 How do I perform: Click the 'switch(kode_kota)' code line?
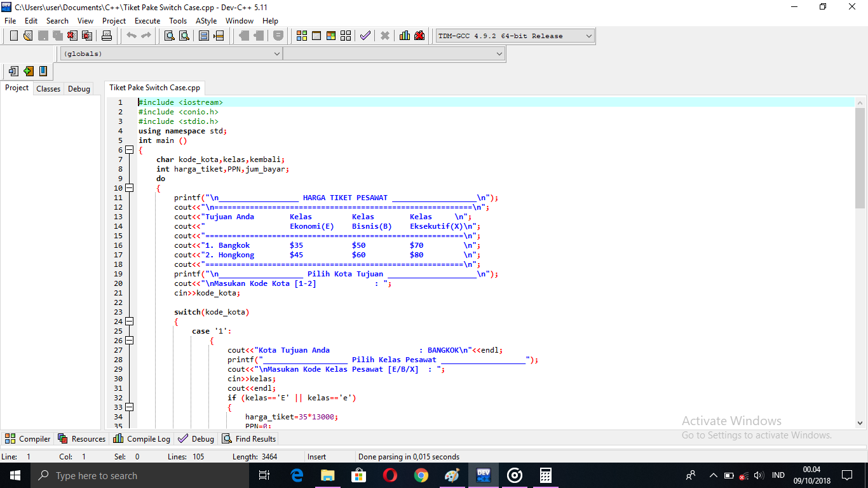pyautogui.click(x=212, y=312)
